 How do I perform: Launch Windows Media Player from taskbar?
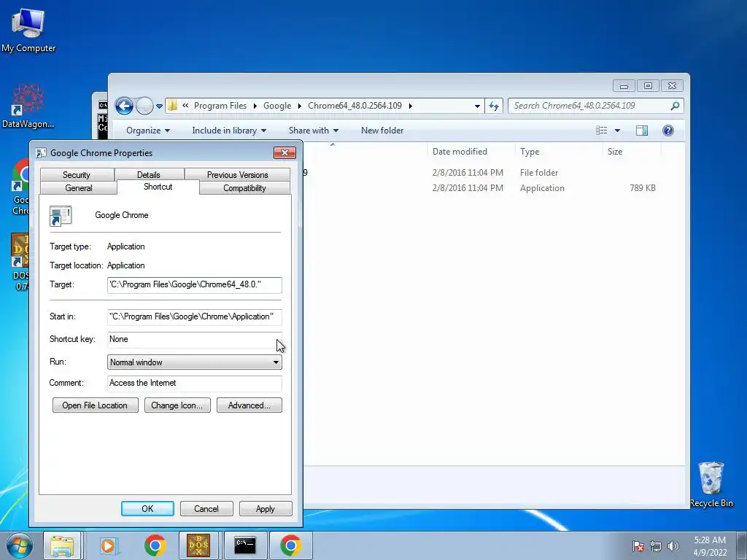109,545
